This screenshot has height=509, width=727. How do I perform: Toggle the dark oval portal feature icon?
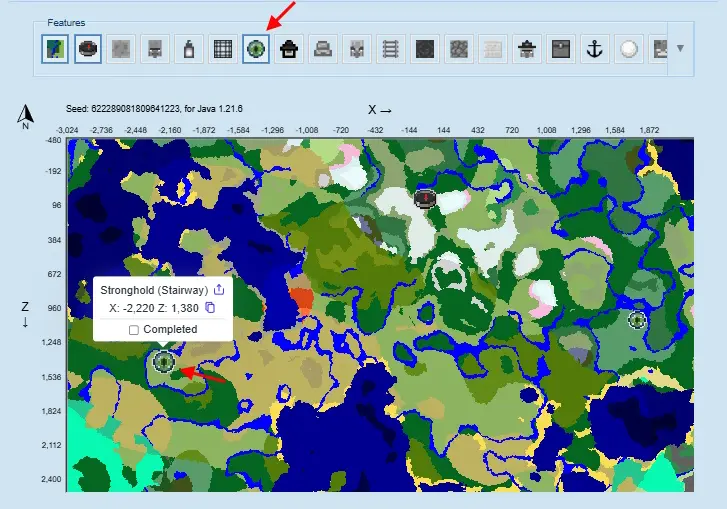[89, 49]
